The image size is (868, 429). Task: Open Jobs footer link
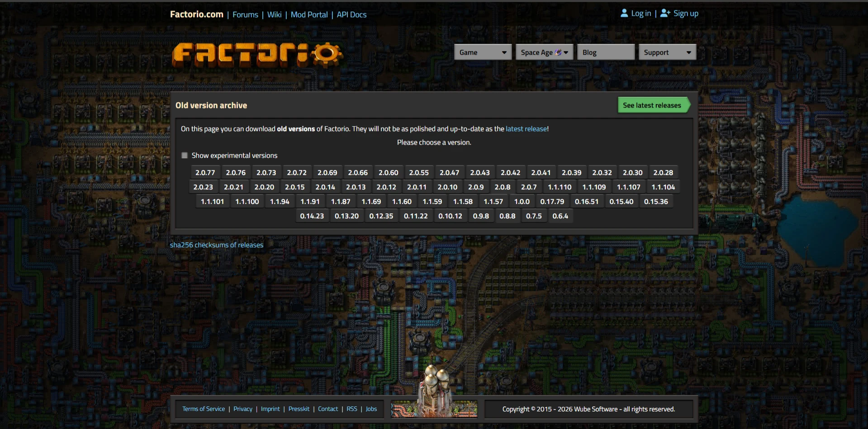pyautogui.click(x=371, y=409)
